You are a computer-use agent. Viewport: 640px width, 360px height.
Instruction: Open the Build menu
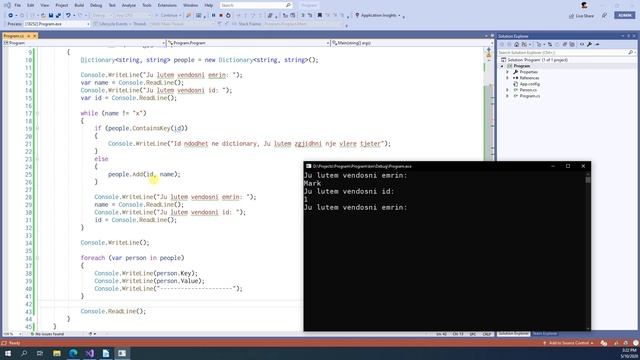coord(79,5)
